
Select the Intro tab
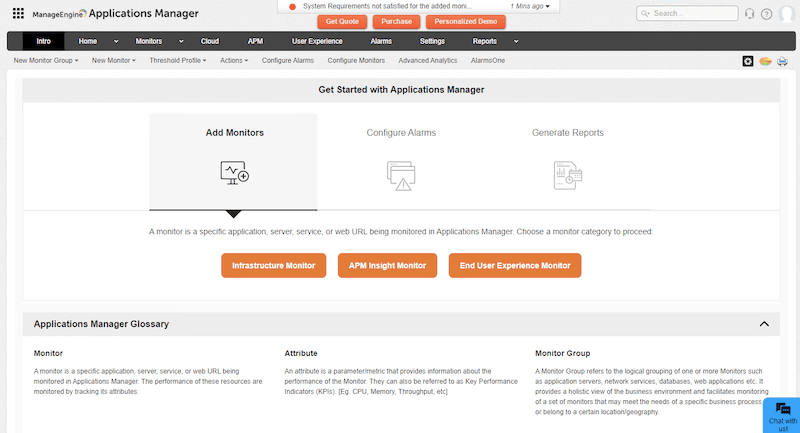(x=43, y=41)
